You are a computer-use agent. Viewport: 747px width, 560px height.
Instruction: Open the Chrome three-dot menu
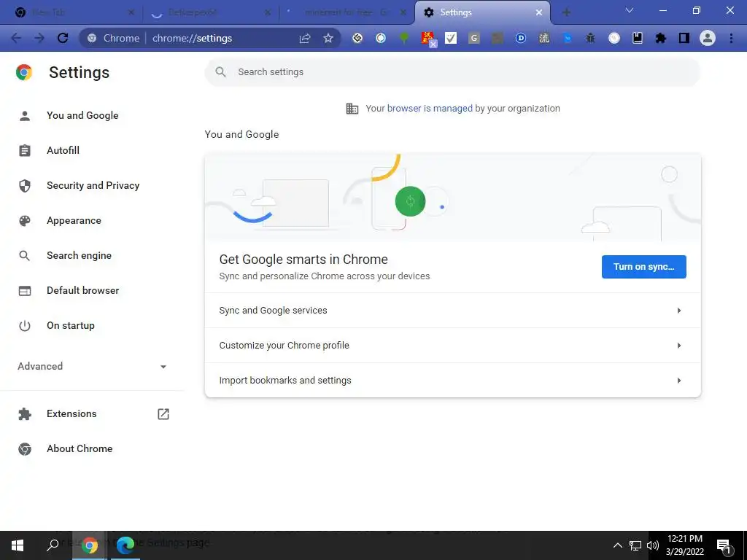pos(731,38)
